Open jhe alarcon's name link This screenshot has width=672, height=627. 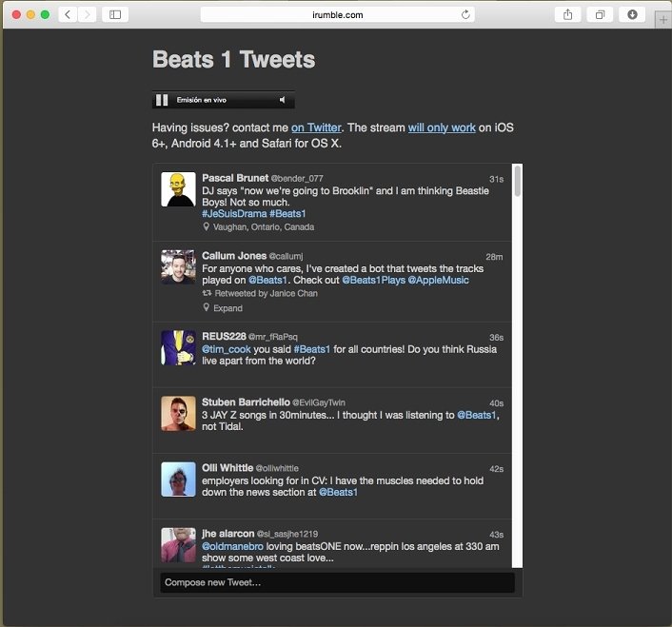(228, 534)
